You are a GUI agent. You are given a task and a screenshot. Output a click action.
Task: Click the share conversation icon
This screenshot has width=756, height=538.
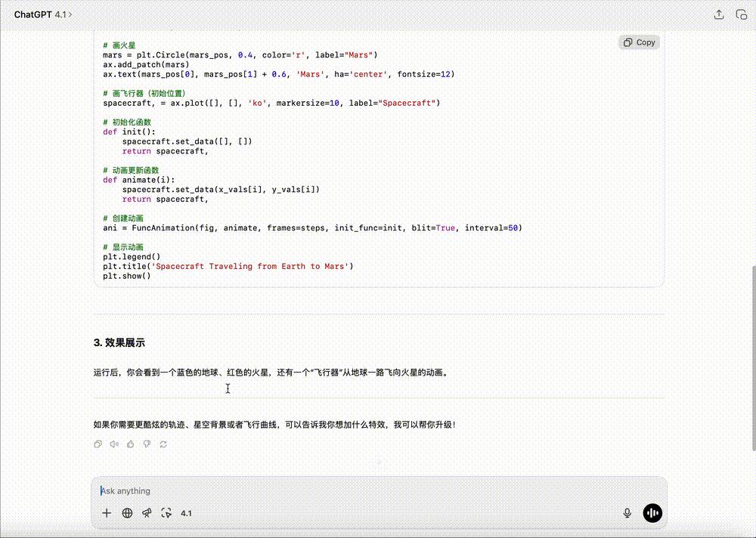(719, 14)
